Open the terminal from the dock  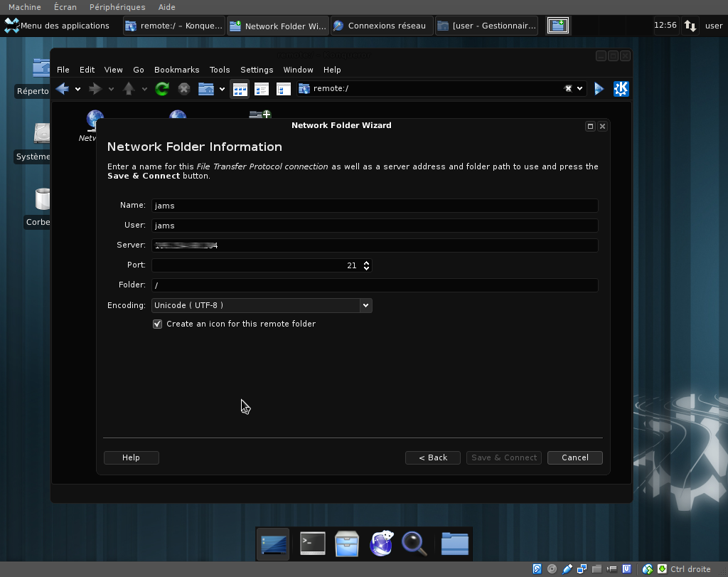coord(312,544)
